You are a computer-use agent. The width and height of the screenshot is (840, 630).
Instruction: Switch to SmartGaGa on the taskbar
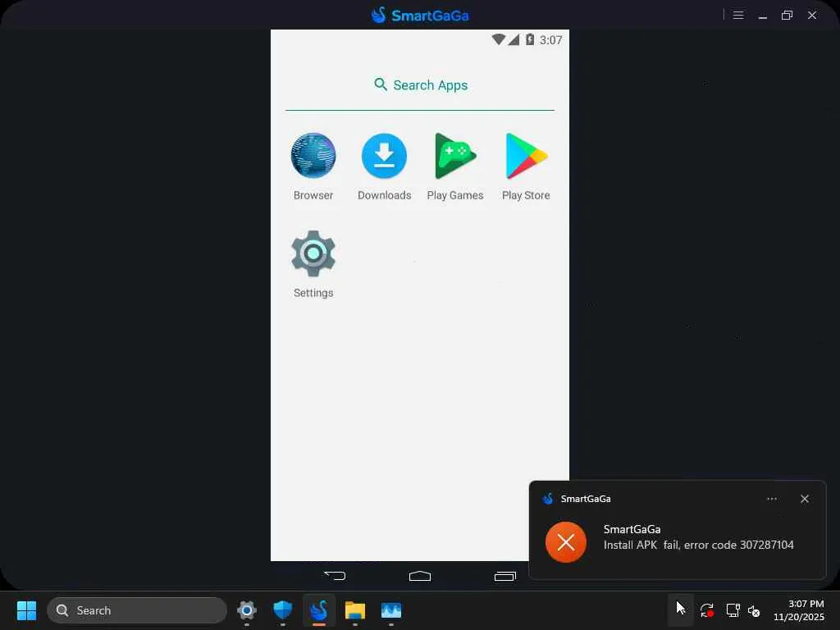click(x=319, y=610)
